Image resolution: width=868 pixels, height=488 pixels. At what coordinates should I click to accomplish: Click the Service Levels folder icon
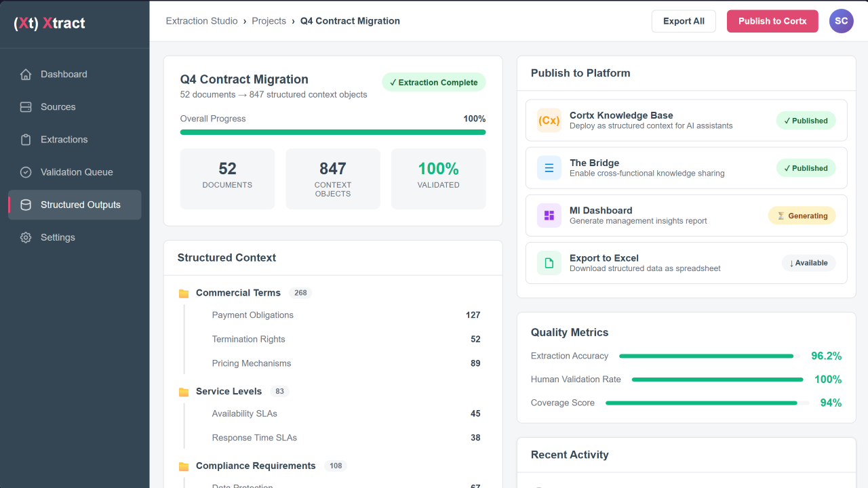[184, 392]
